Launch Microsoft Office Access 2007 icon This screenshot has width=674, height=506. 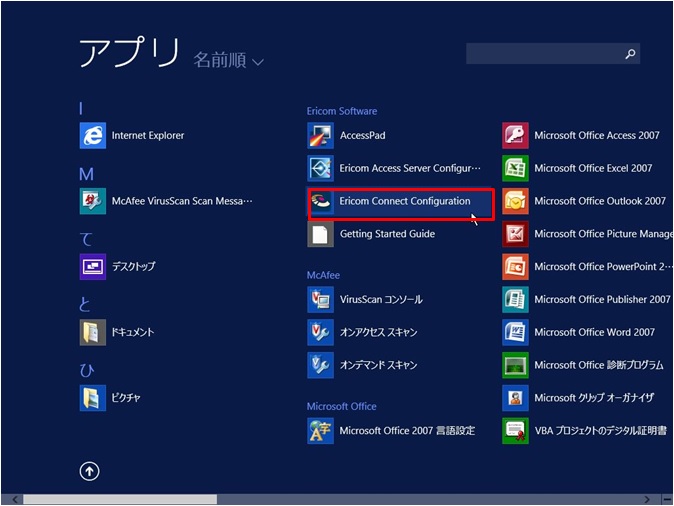click(515, 136)
